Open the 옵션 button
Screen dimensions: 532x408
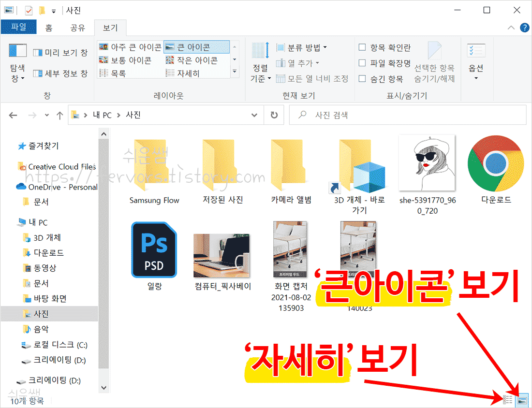(x=476, y=62)
